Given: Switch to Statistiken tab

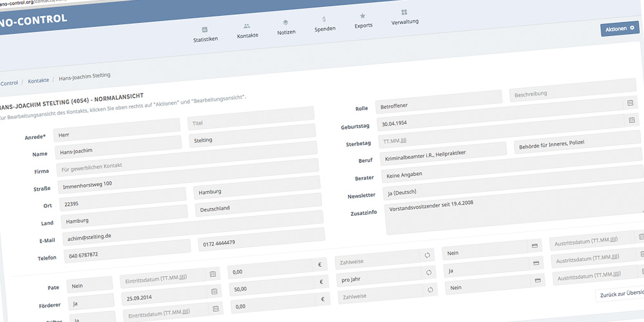Looking at the screenshot, I should (x=205, y=35).
